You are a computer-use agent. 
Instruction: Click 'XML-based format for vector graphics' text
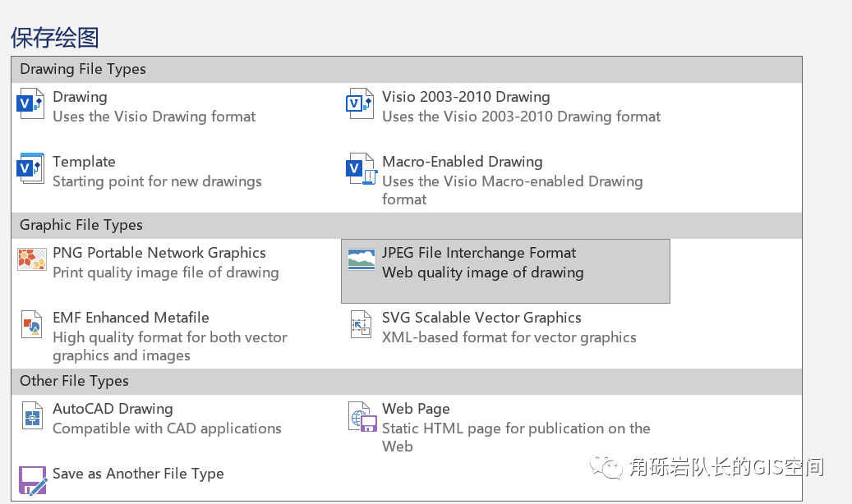509,337
